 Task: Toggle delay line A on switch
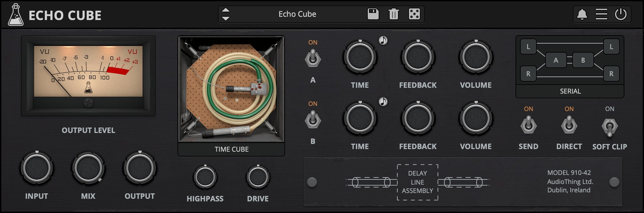[x=313, y=59]
